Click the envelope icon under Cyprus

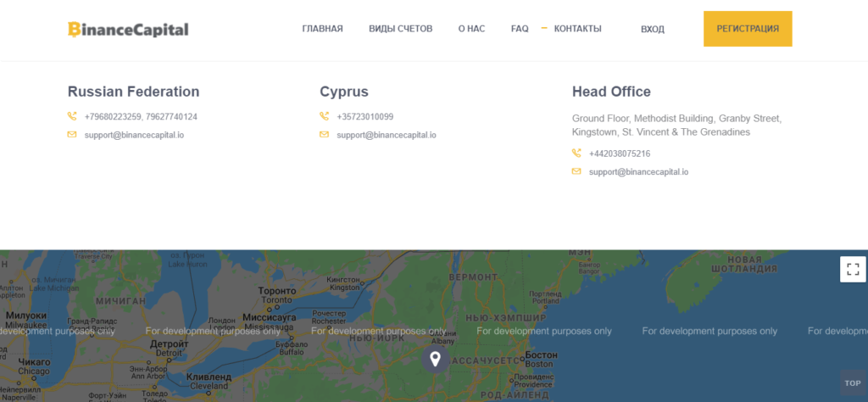tap(325, 135)
